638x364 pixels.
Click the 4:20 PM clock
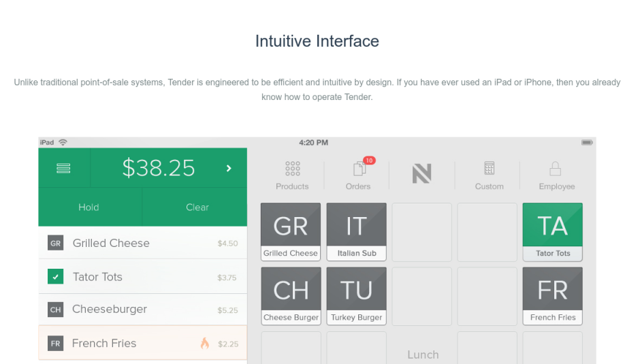point(313,142)
